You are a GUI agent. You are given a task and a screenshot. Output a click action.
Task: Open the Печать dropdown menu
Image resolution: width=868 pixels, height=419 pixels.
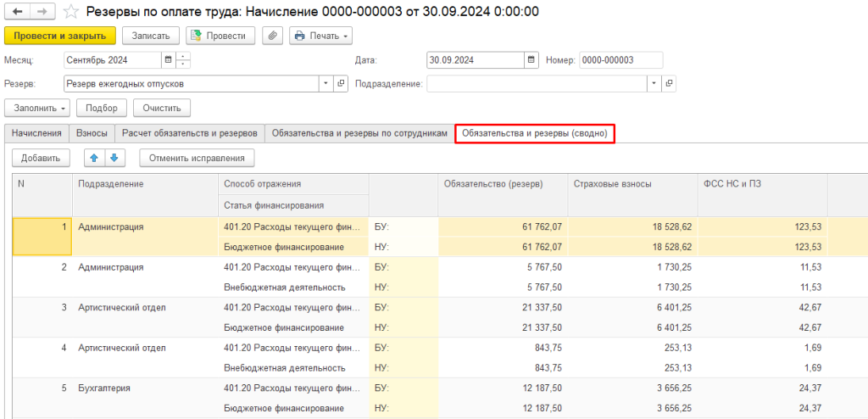click(x=320, y=36)
